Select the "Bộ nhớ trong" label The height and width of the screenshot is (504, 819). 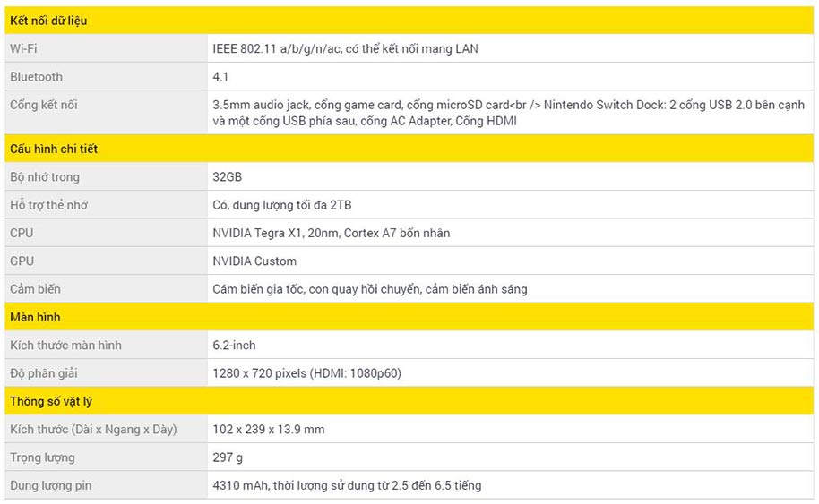(45, 177)
